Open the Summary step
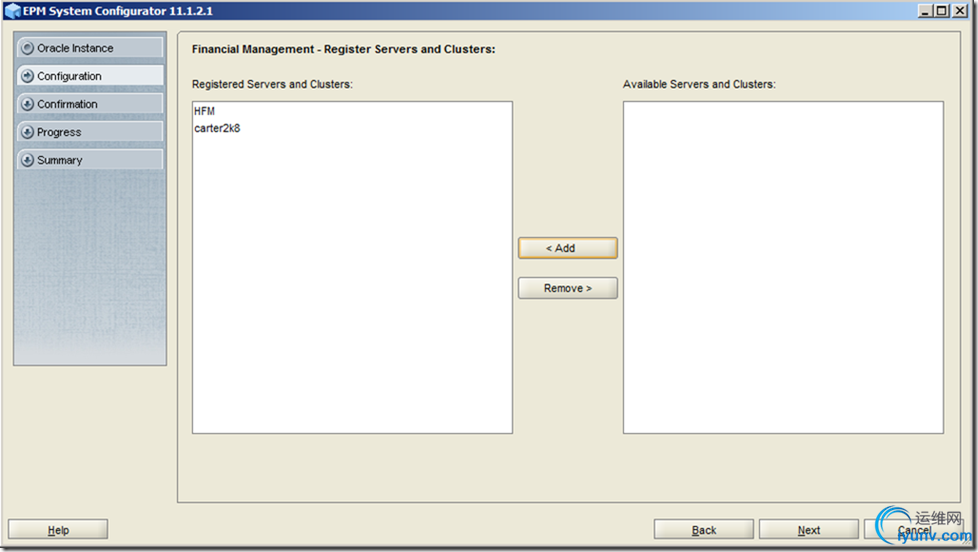This screenshot has height=552, width=978. coord(90,160)
